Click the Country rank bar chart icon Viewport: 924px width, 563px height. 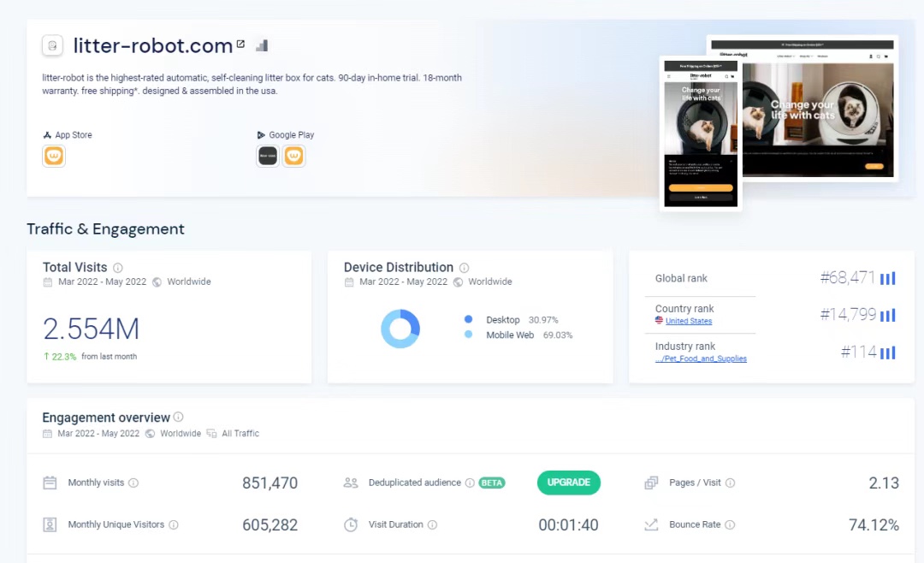click(888, 315)
